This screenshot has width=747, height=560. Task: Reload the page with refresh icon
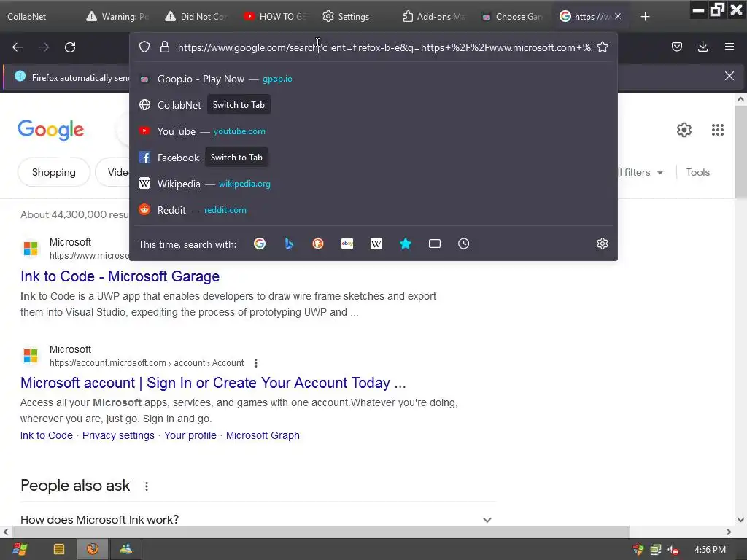pos(70,47)
